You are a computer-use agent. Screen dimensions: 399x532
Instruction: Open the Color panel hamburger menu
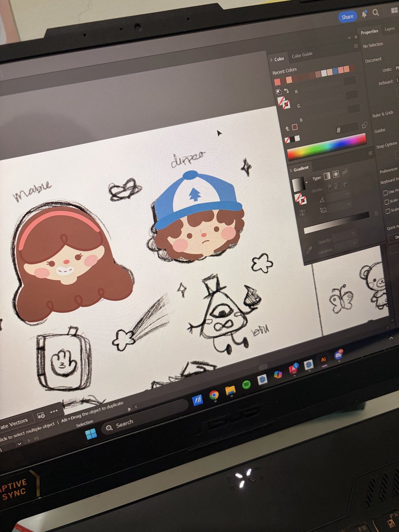tap(356, 46)
